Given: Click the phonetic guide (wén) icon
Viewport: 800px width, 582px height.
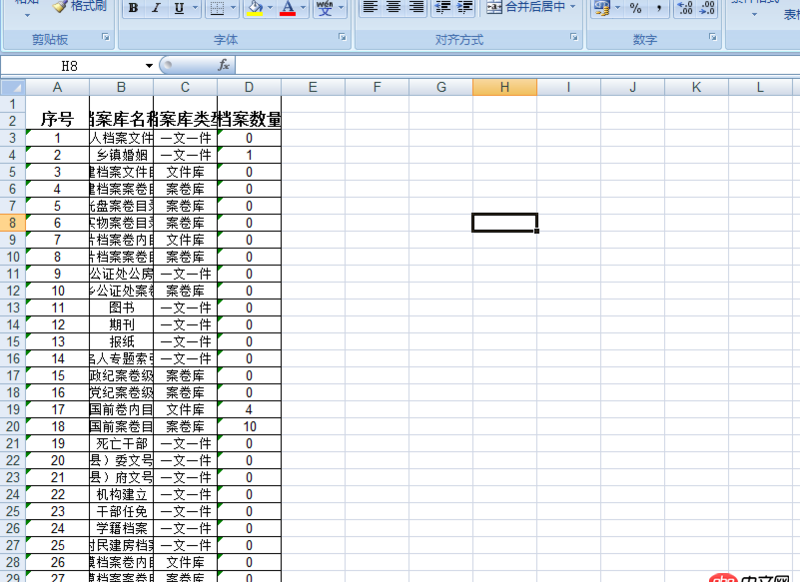Looking at the screenshot, I should (x=324, y=8).
